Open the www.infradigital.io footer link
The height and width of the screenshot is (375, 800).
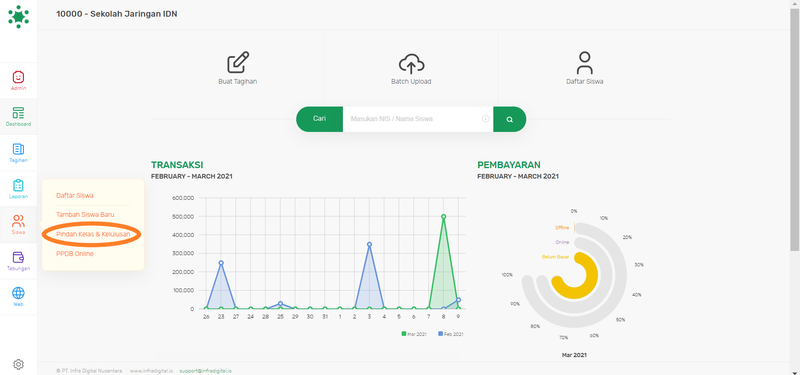[x=151, y=371]
